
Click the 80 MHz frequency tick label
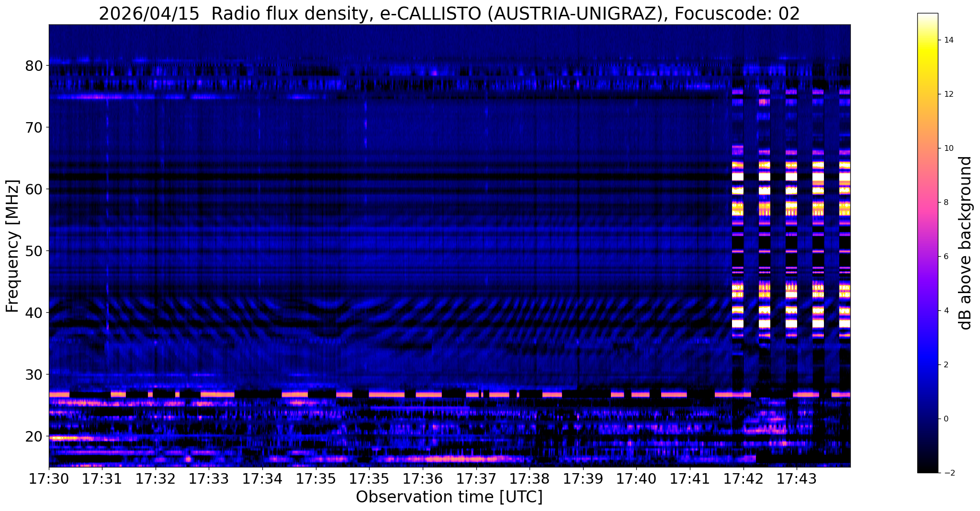[x=34, y=66]
